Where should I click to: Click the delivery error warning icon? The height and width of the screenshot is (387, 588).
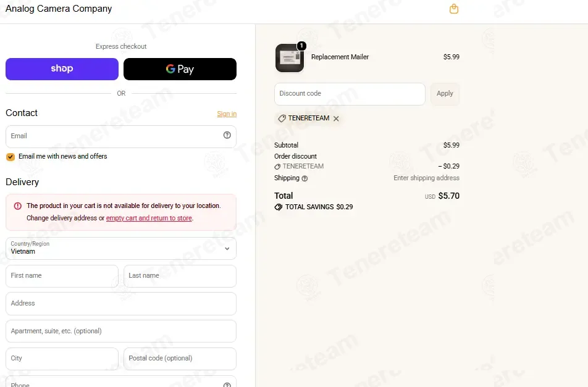click(18, 206)
